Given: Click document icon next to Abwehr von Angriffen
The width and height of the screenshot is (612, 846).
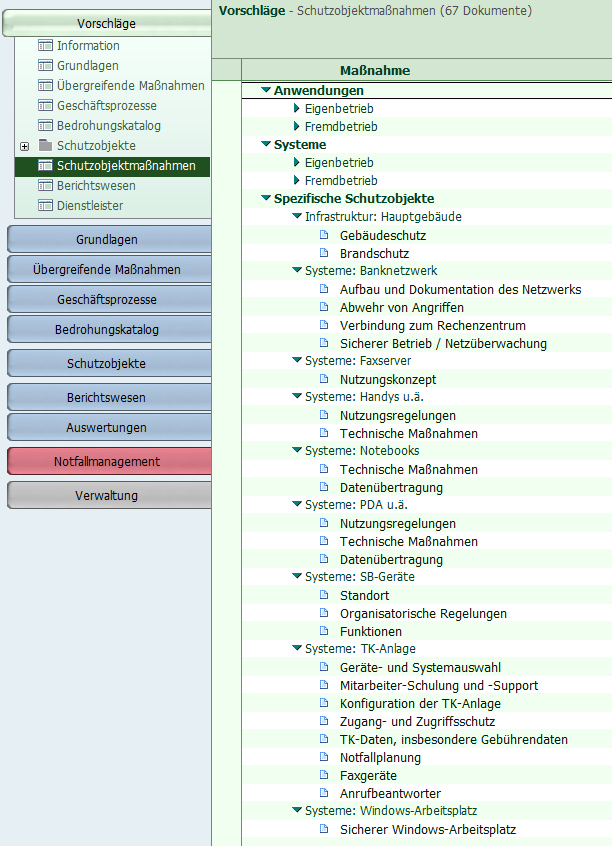Looking at the screenshot, I should pyautogui.click(x=324, y=306).
